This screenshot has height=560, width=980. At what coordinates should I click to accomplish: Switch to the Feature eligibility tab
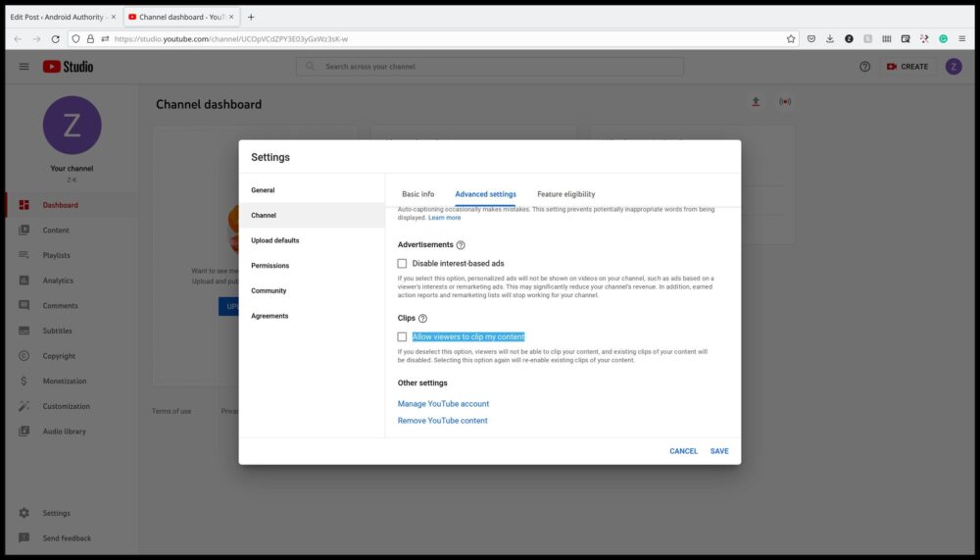coord(566,194)
